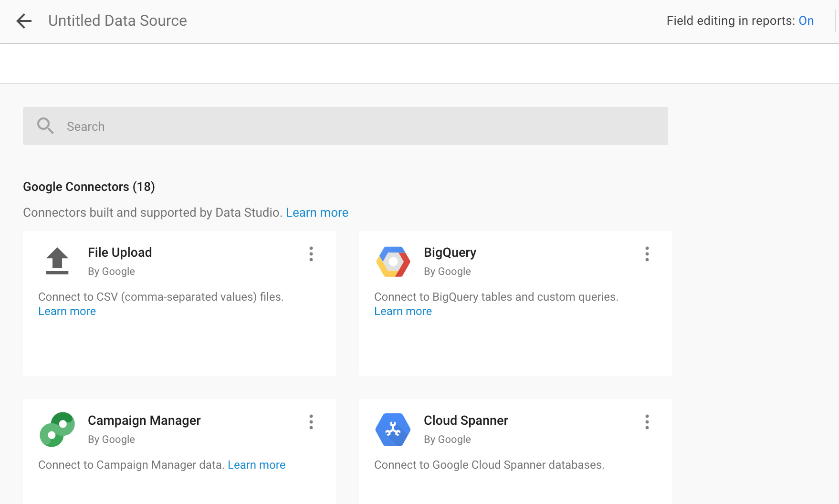
Task: Click the Cloud Spanner hexagon icon
Action: coord(393,429)
